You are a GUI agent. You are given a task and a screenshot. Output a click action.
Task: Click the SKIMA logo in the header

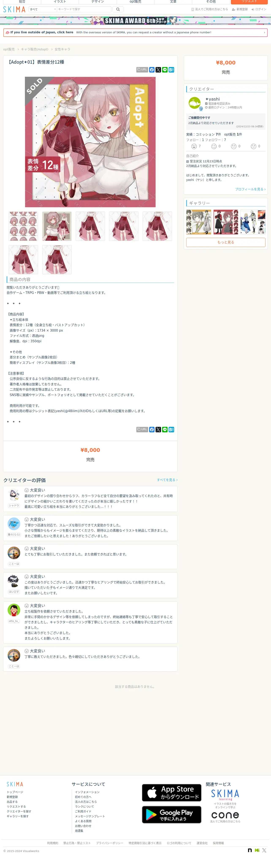(14, 9)
